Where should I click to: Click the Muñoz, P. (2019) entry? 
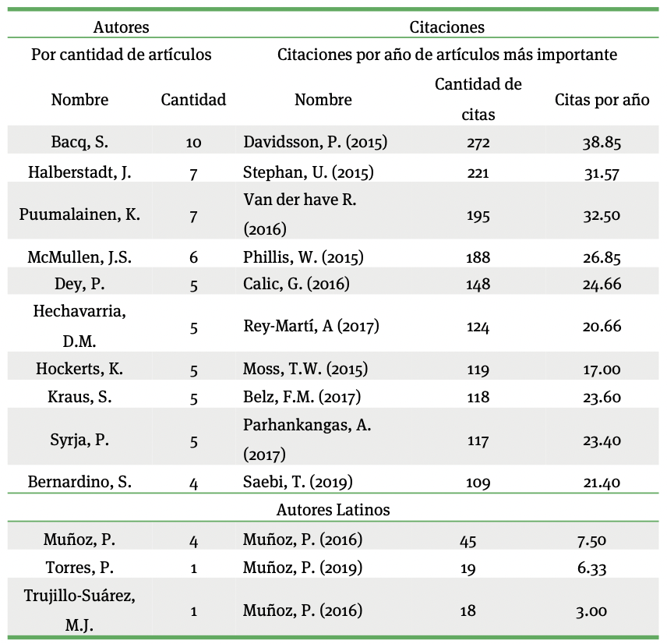tap(302, 568)
